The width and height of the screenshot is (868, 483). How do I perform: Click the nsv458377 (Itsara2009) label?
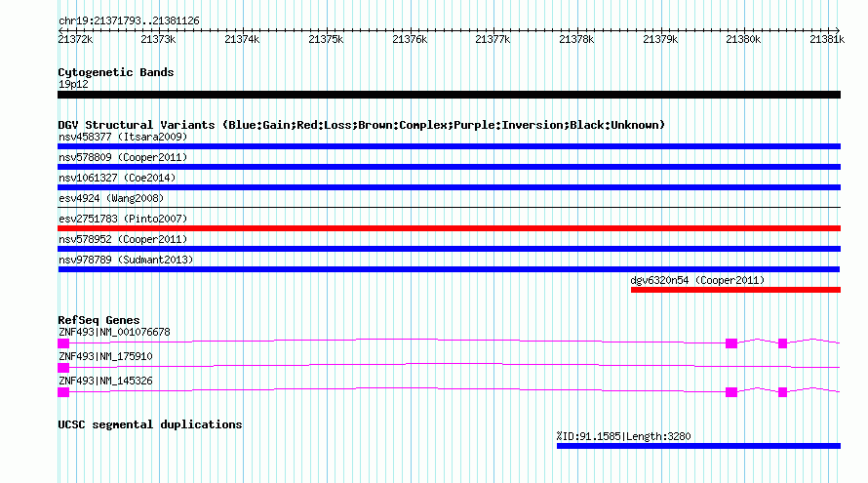(123, 137)
